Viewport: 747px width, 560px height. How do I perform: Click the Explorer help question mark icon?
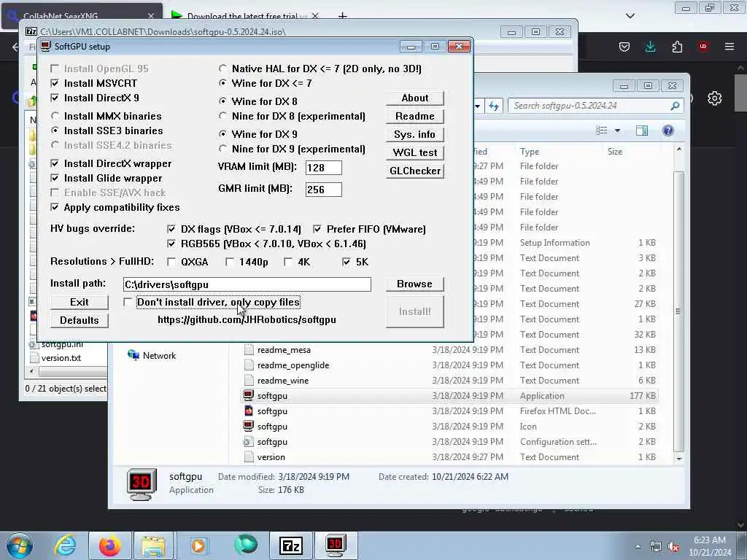[x=668, y=131]
